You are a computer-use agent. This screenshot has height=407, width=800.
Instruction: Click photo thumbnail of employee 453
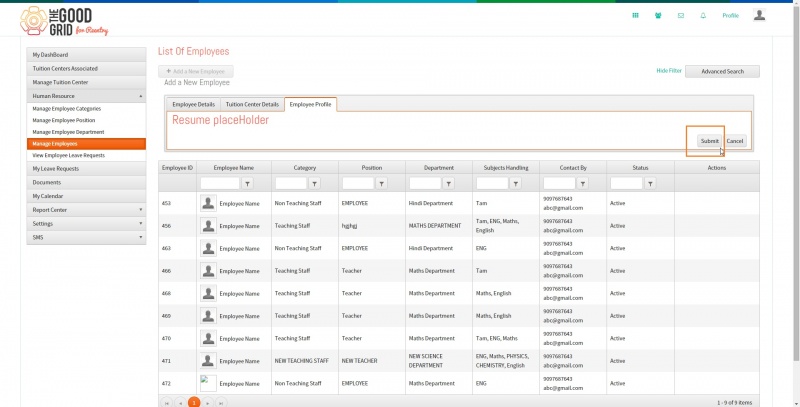pos(208,203)
